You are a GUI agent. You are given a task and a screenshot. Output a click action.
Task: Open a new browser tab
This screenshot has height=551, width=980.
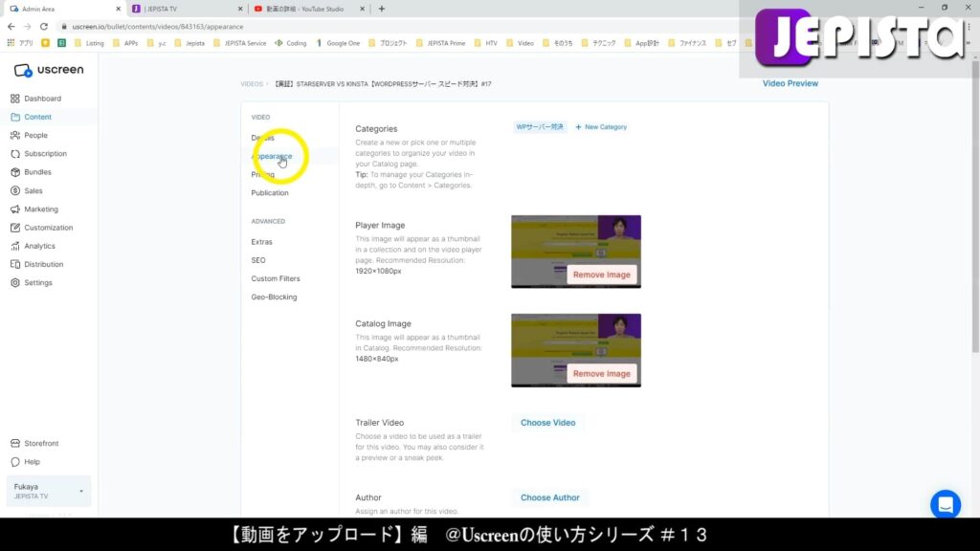(x=381, y=9)
